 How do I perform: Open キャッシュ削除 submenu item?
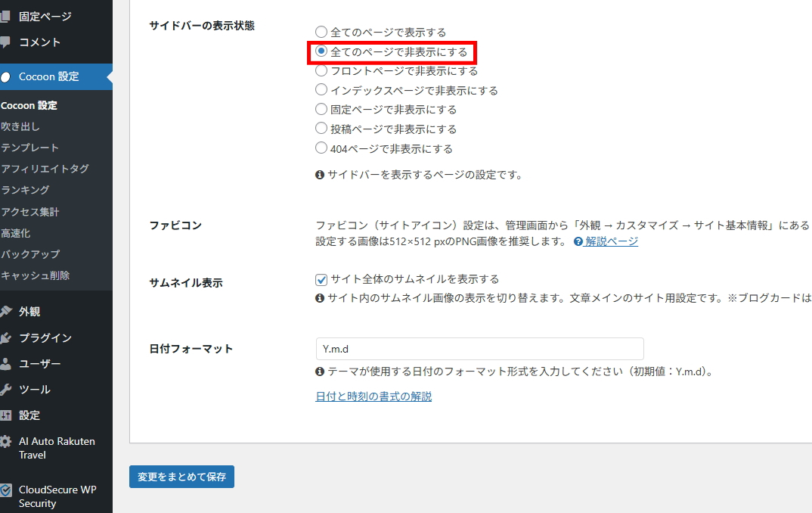click(36, 275)
